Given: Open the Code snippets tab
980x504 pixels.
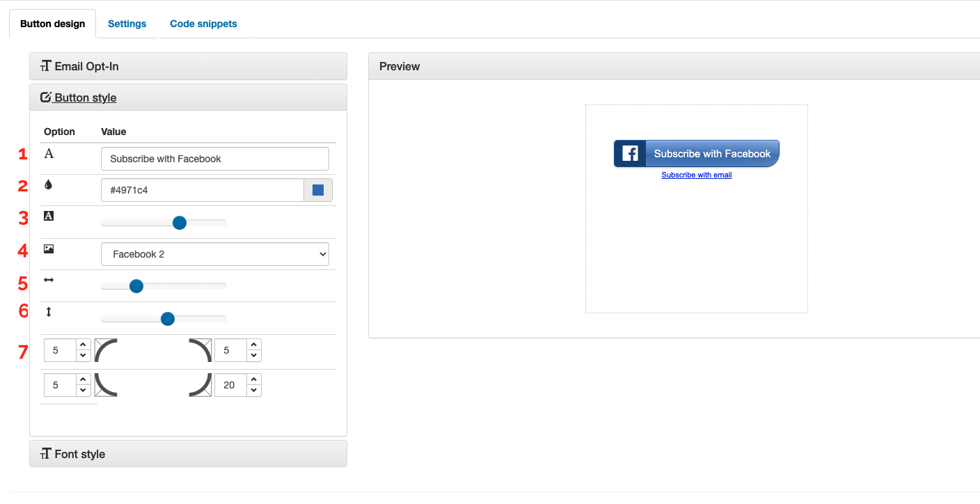Looking at the screenshot, I should 204,24.
